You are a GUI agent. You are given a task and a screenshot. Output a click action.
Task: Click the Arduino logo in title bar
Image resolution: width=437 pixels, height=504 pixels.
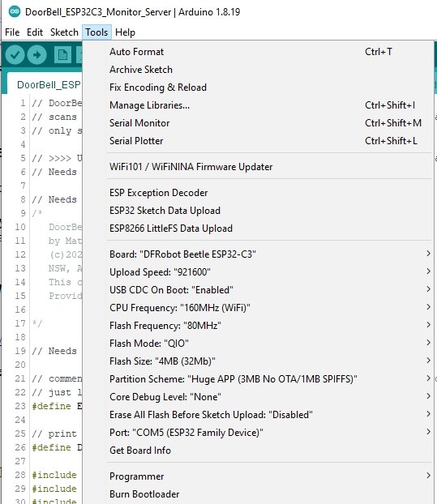pos(15,12)
